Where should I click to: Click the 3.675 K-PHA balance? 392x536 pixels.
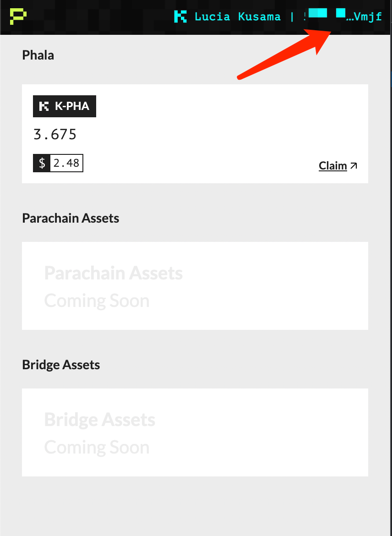55,135
